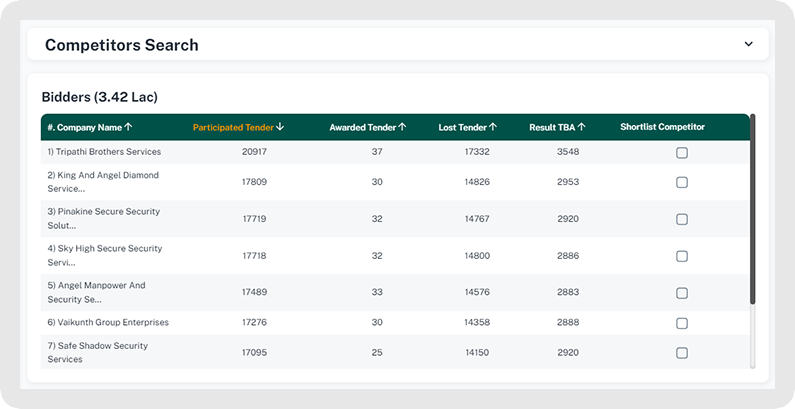795x409 pixels.
Task: Click the Shortlist Competitor column header
Action: tap(662, 127)
